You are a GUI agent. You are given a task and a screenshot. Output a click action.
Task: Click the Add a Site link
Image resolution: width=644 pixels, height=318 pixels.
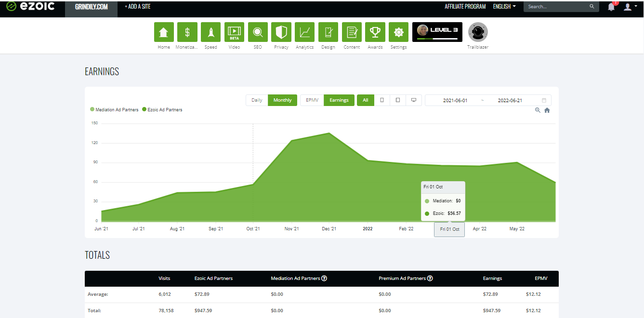138,7
